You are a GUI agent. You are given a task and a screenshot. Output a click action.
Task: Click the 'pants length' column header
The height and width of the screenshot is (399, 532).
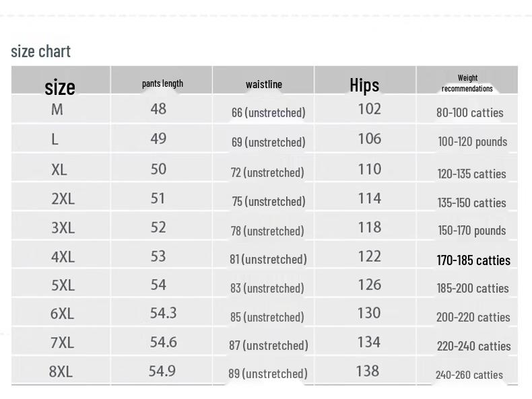162,83
